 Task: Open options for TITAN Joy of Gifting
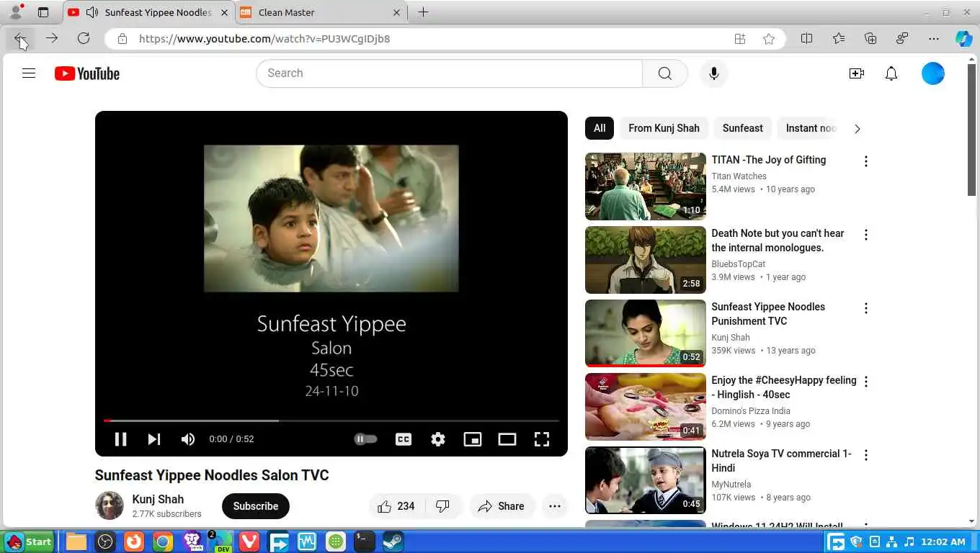coord(866,161)
